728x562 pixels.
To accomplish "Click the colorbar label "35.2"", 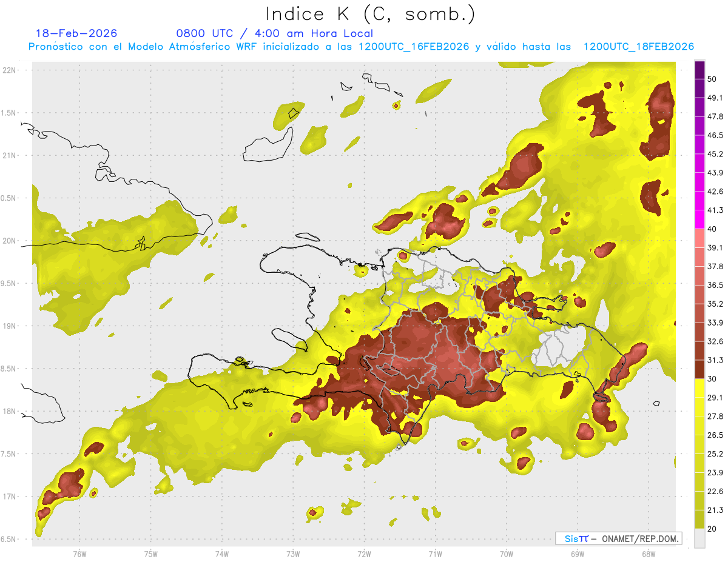I will 715,304.
